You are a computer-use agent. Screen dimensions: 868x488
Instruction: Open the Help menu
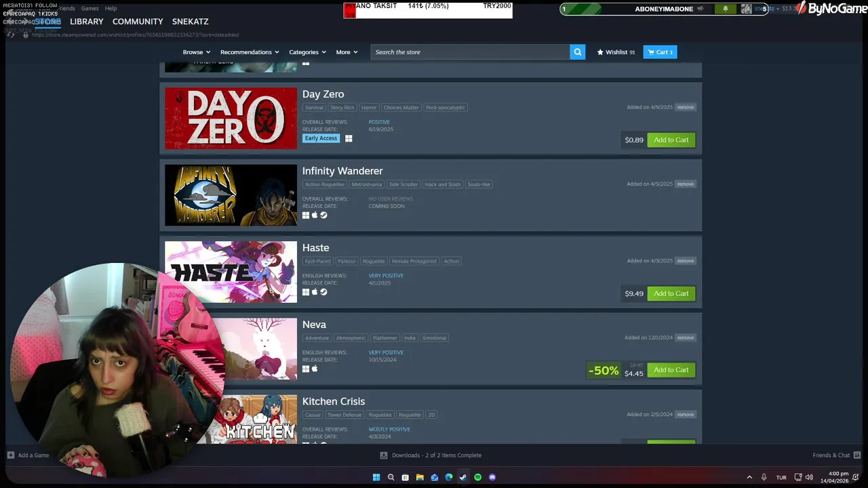[111, 8]
